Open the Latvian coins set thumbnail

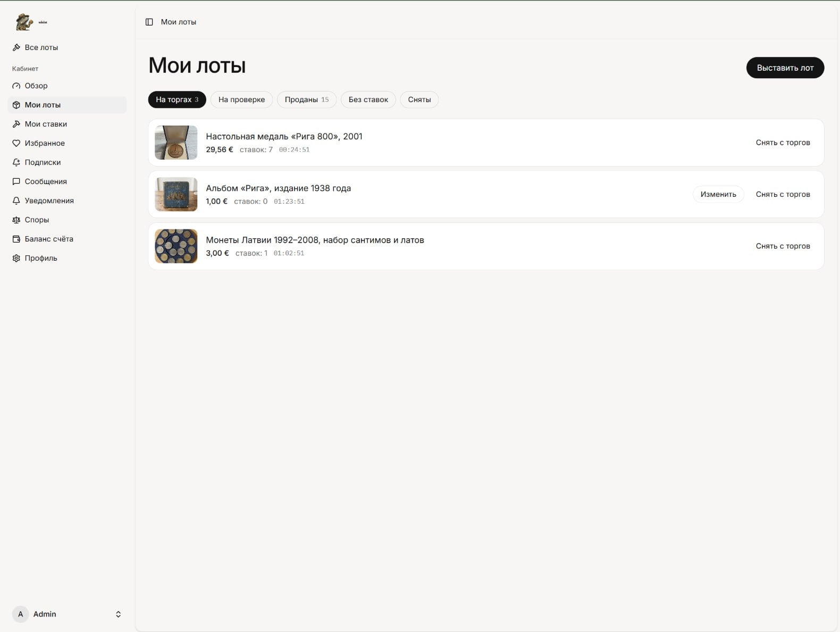point(176,246)
